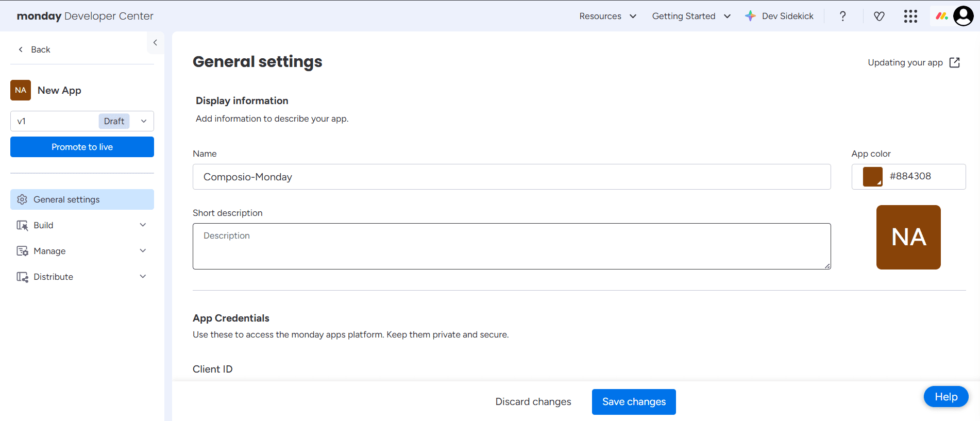Select General settings in the sidebar
Viewport: 980px width, 421px height.
point(82,199)
